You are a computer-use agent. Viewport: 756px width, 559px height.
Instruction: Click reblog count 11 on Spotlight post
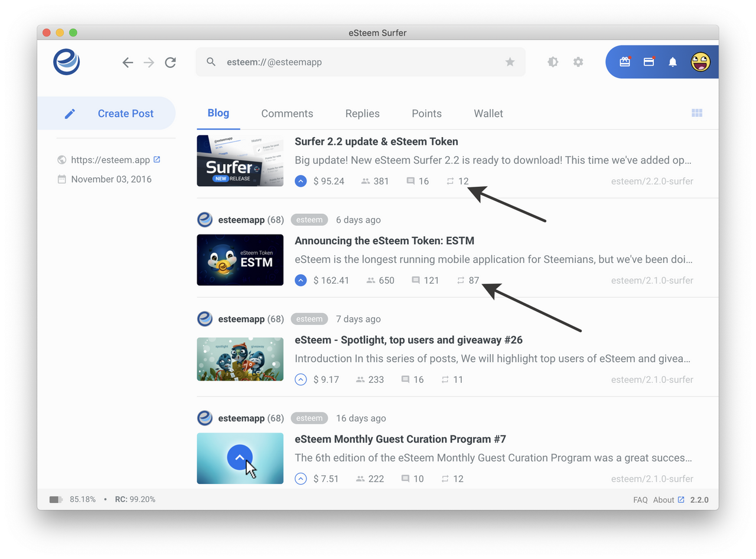(452, 379)
